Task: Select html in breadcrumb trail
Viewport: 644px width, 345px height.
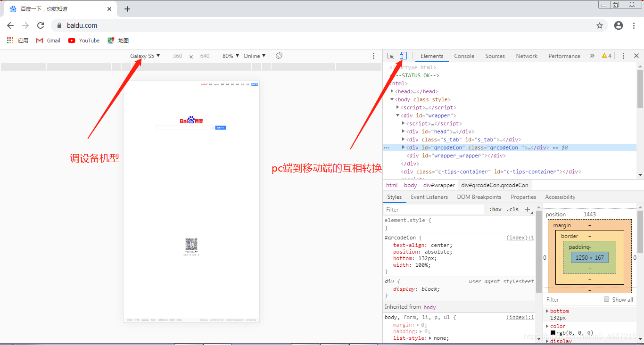Action: coord(392,185)
